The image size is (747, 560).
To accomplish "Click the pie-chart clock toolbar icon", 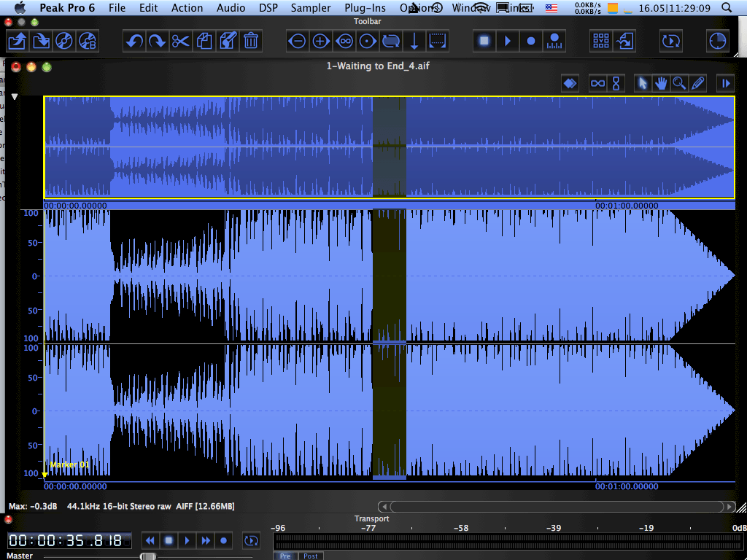I will point(718,42).
